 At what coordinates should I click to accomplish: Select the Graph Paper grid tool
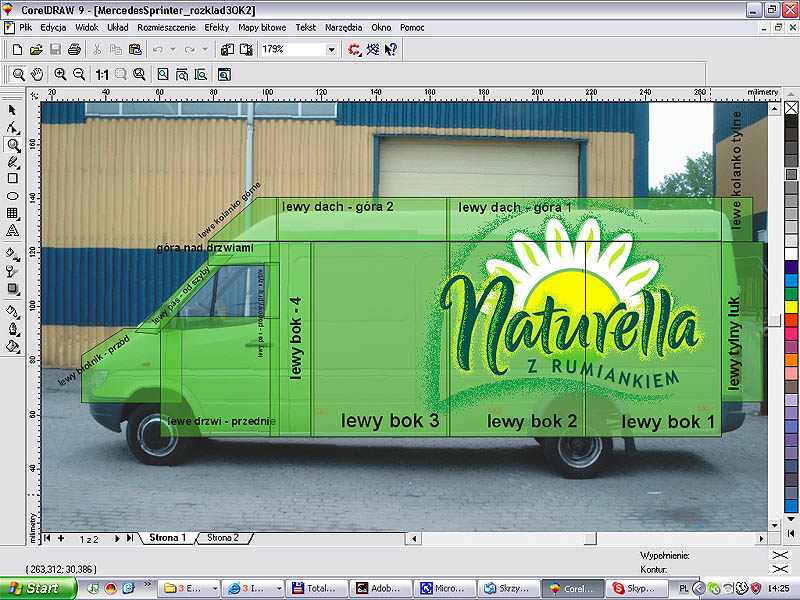tap(12, 213)
